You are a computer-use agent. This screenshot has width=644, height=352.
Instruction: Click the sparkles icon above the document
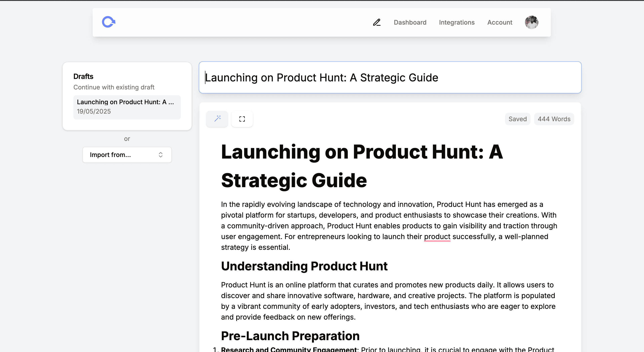pyautogui.click(x=217, y=119)
